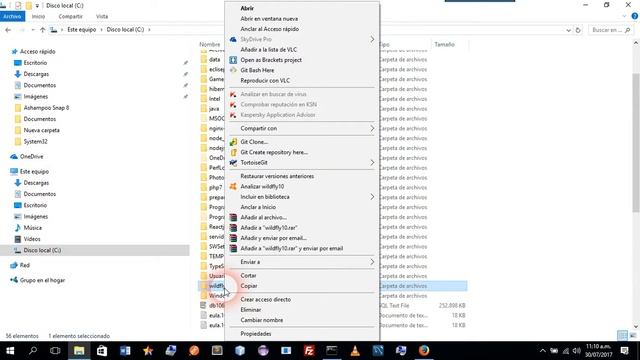Show hidden system tray icons chevron

[542, 351]
